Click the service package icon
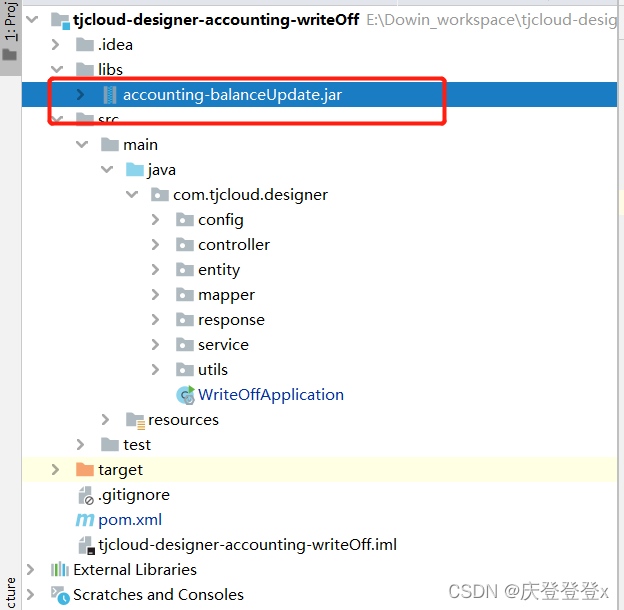 pyautogui.click(x=185, y=345)
